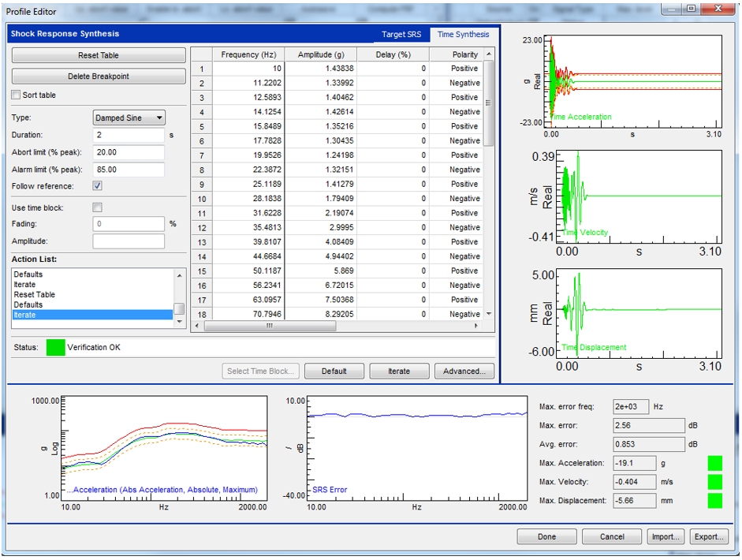Click the Import... button

[665, 536]
